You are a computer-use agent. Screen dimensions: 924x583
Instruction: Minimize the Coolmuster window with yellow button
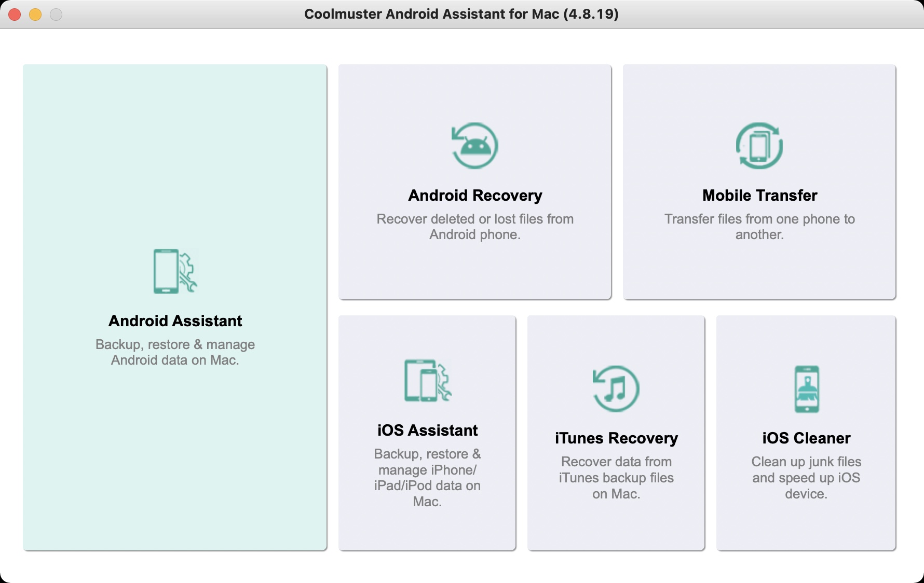point(35,15)
